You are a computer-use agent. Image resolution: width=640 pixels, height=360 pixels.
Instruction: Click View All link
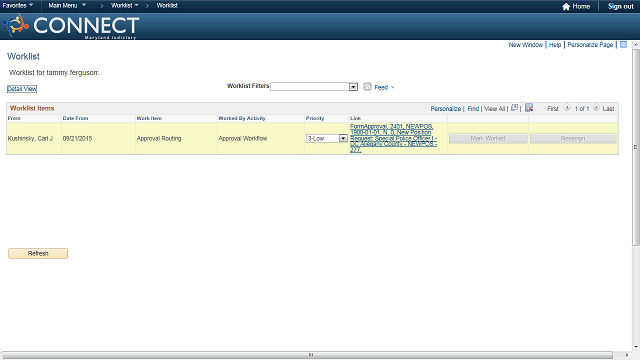495,109
